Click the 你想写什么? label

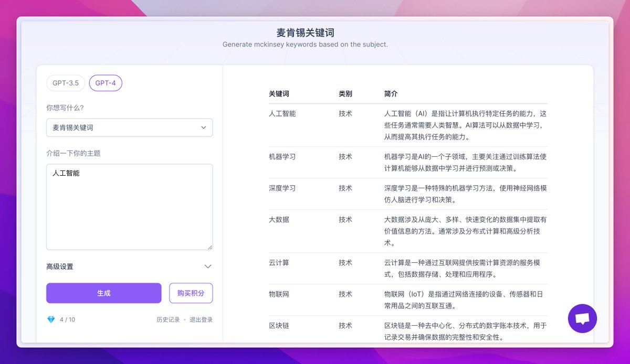(65, 108)
